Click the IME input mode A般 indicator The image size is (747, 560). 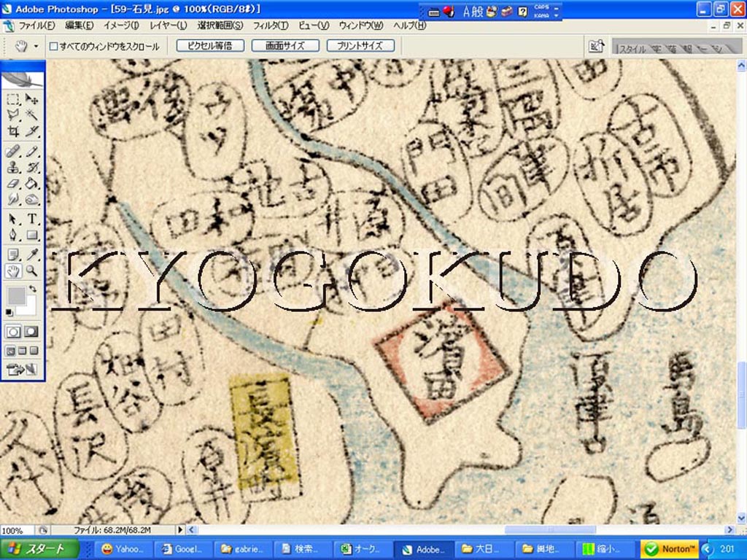click(x=473, y=12)
